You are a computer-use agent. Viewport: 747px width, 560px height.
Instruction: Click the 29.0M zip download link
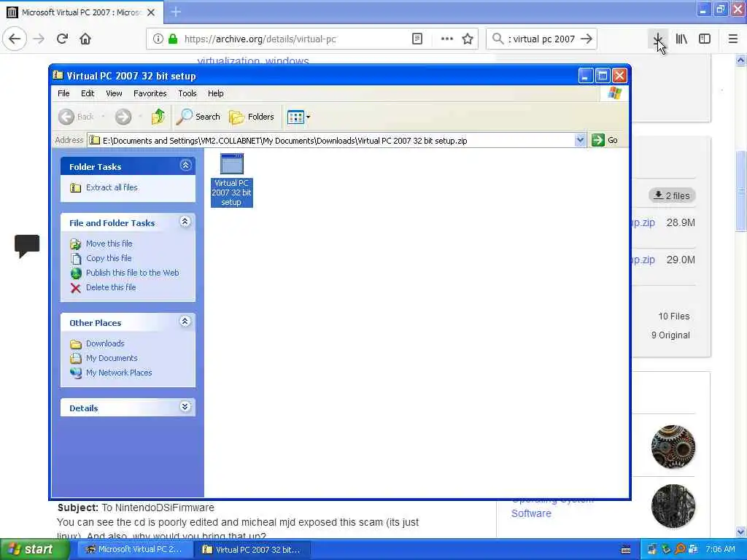click(x=643, y=260)
